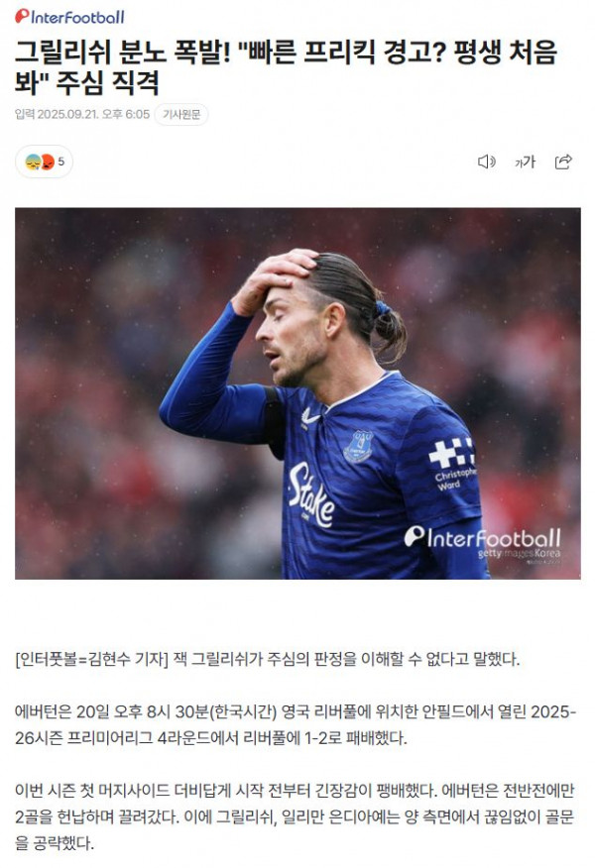Image resolution: width=595 pixels, height=868 pixels.
Task: Share the article using share icon
Action: pyautogui.click(x=563, y=162)
